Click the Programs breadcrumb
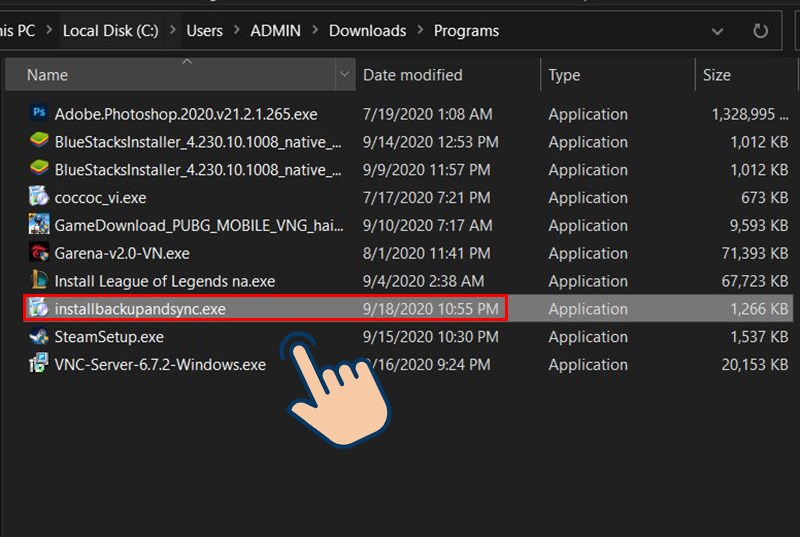The width and height of the screenshot is (800, 537). pyautogui.click(x=466, y=31)
